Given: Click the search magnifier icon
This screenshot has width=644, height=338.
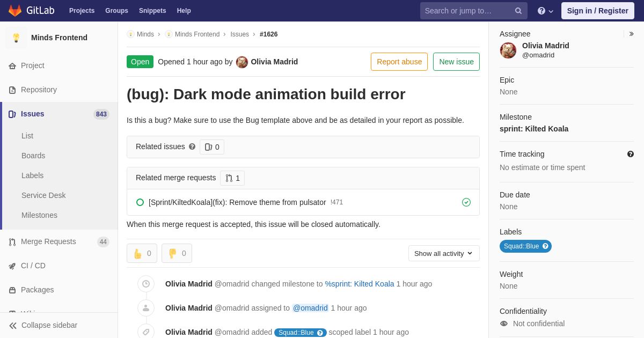Looking at the screenshot, I should (x=518, y=11).
